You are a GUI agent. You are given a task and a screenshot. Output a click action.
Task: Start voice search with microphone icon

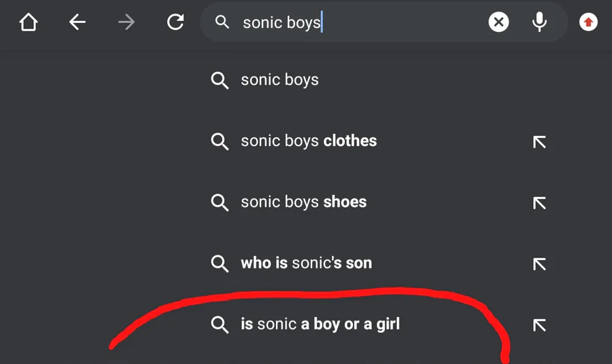pos(539,22)
